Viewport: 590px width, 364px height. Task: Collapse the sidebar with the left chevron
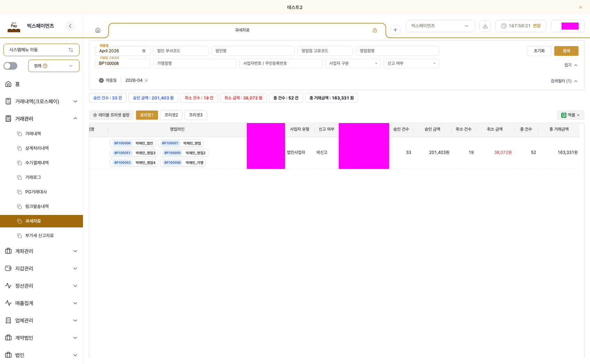tap(70, 26)
